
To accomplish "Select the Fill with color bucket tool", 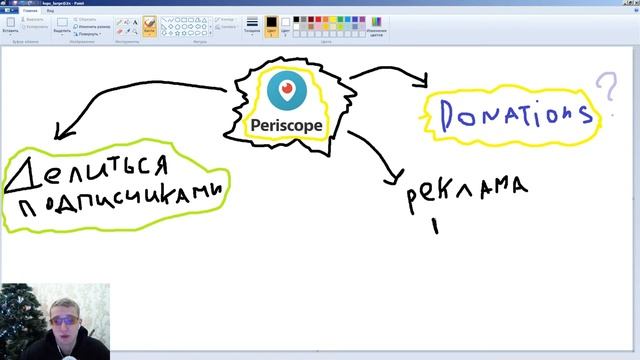I will [x=127, y=22].
